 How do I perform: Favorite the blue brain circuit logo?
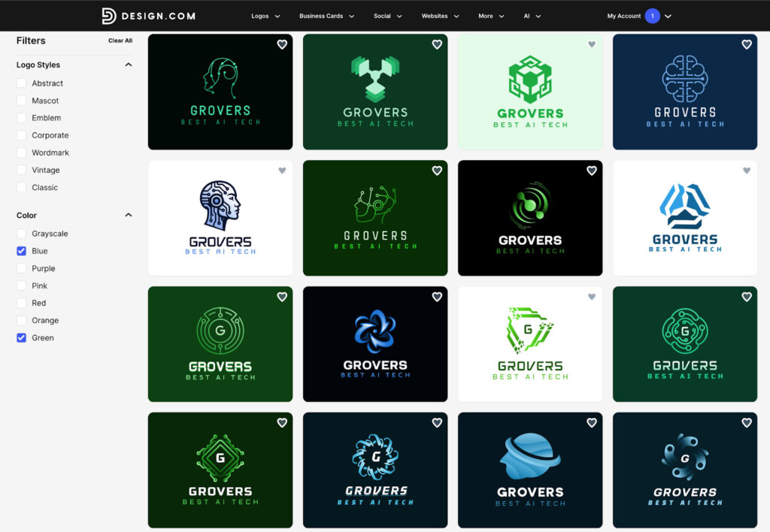coord(747,44)
